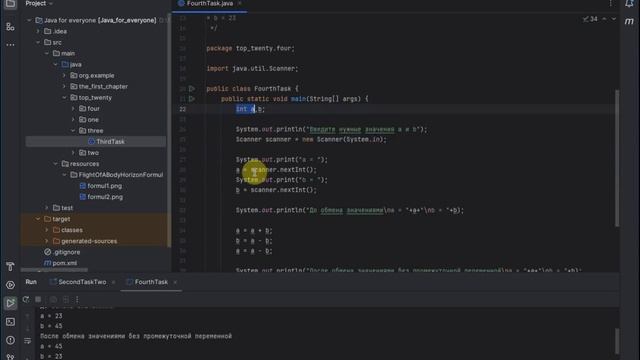Open the Maven tool window icon

[x=629, y=22]
